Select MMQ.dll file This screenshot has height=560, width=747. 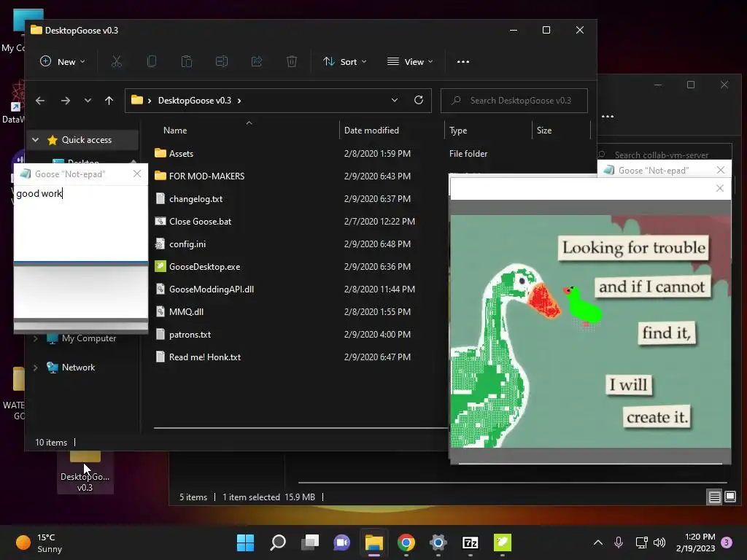[186, 312]
